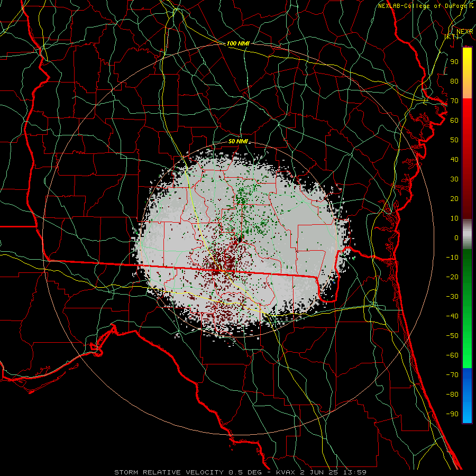Click the "0" value on velocity scale
The height and width of the screenshot is (476, 476).
click(x=456, y=237)
